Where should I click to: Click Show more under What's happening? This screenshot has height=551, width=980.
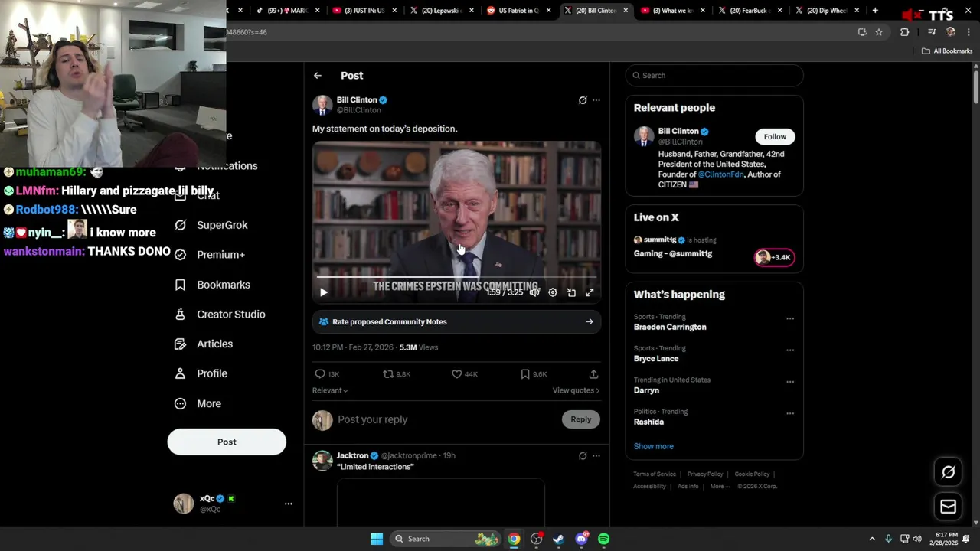pos(654,446)
